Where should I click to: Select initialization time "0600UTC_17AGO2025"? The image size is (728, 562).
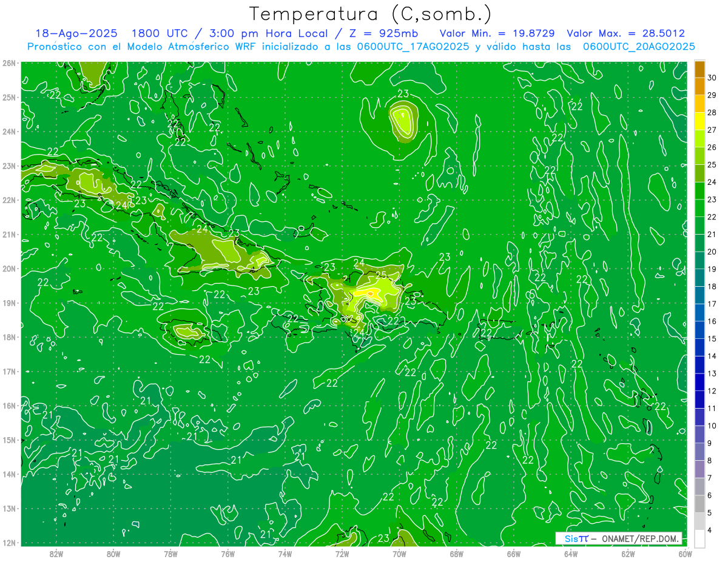(413, 47)
